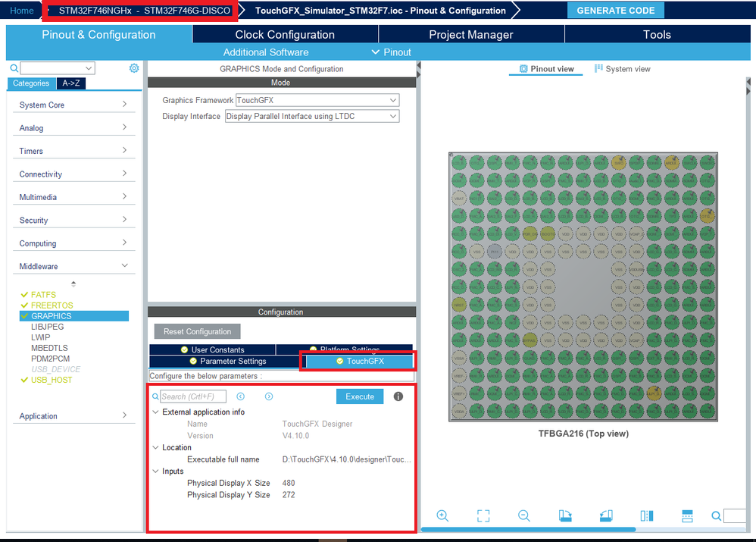
Task: Switch to System view
Action: point(623,68)
